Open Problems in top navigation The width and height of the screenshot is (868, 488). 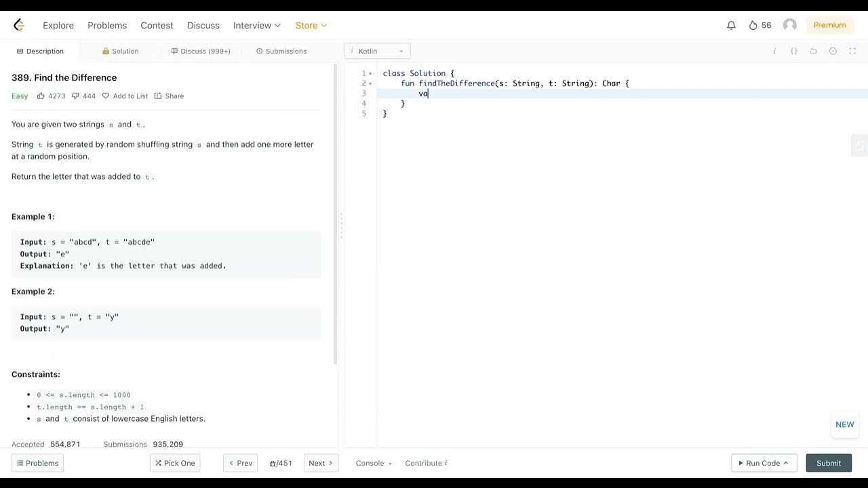pyautogui.click(x=107, y=25)
